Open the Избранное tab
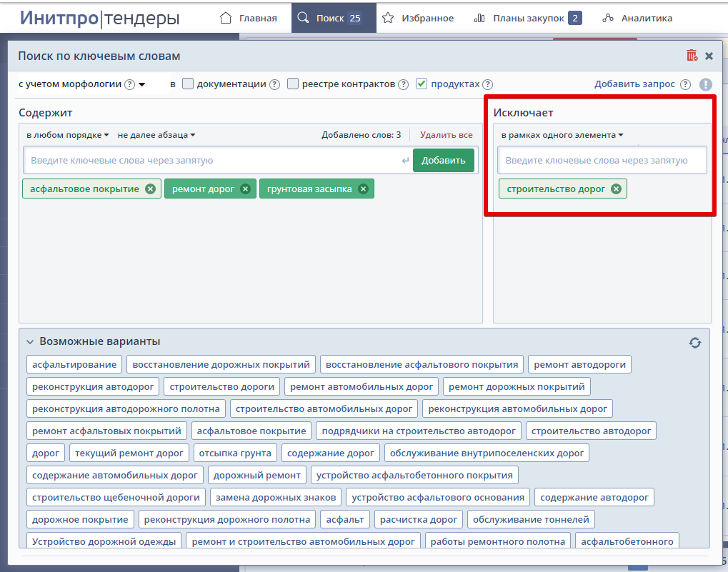 click(418, 18)
